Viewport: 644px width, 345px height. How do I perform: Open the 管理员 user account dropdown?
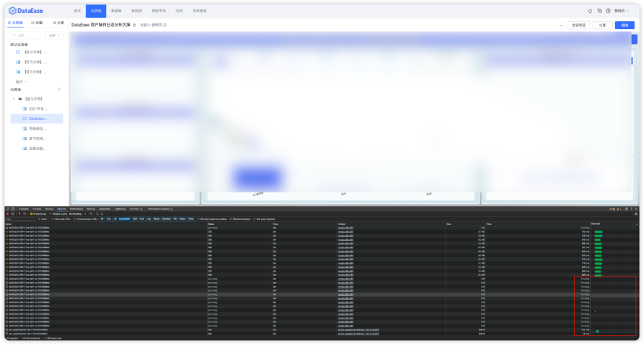[621, 10]
